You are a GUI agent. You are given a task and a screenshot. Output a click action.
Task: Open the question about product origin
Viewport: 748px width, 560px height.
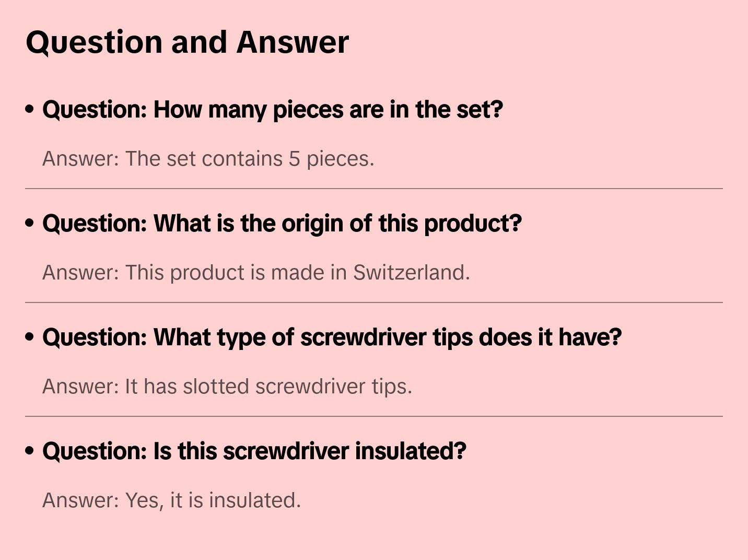(282, 224)
